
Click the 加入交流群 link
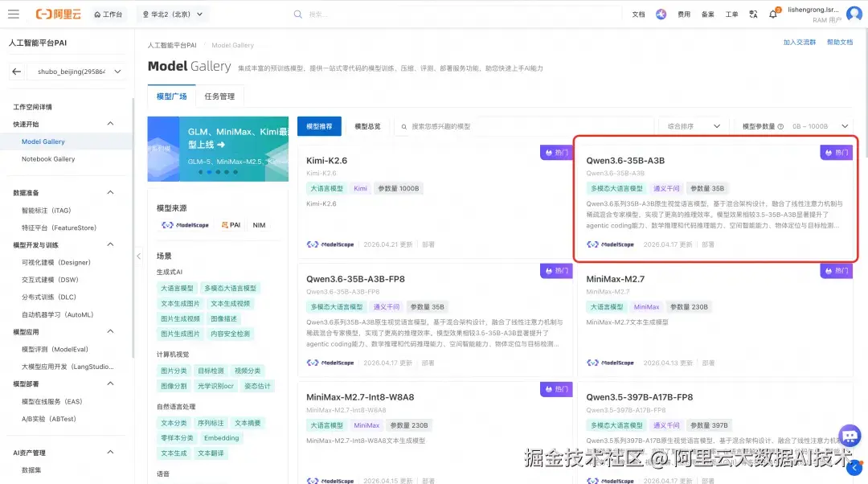(x=800, y=42)
